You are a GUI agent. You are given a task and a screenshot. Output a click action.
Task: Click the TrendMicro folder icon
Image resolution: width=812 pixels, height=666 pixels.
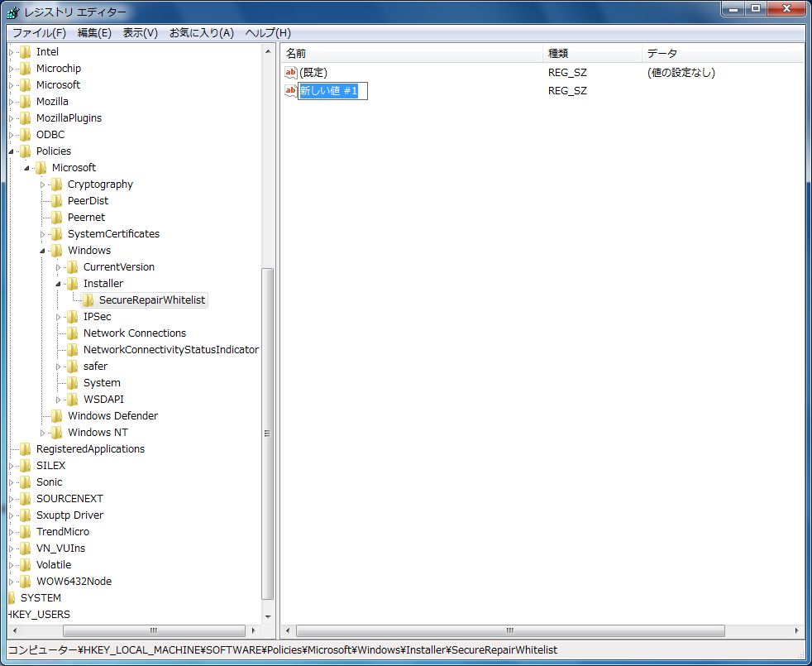coord(26,532)
